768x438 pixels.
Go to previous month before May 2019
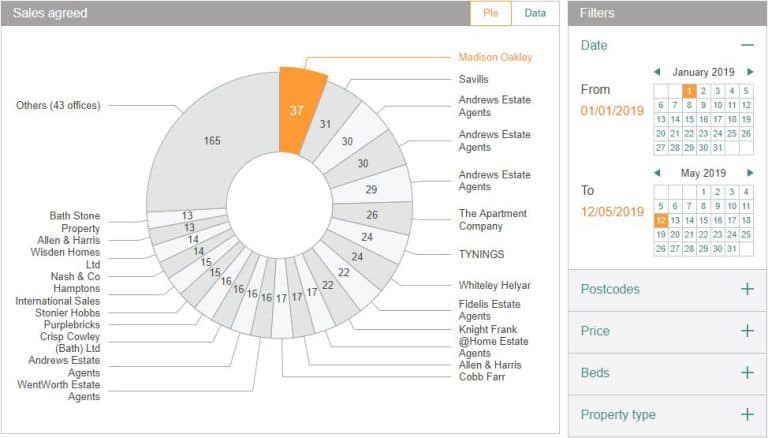click(x=657, y=173)
